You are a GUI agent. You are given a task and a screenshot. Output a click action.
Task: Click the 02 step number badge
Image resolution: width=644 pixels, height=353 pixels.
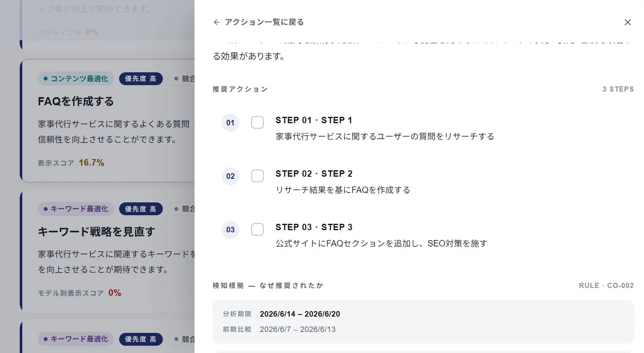[x=231, y=176]
